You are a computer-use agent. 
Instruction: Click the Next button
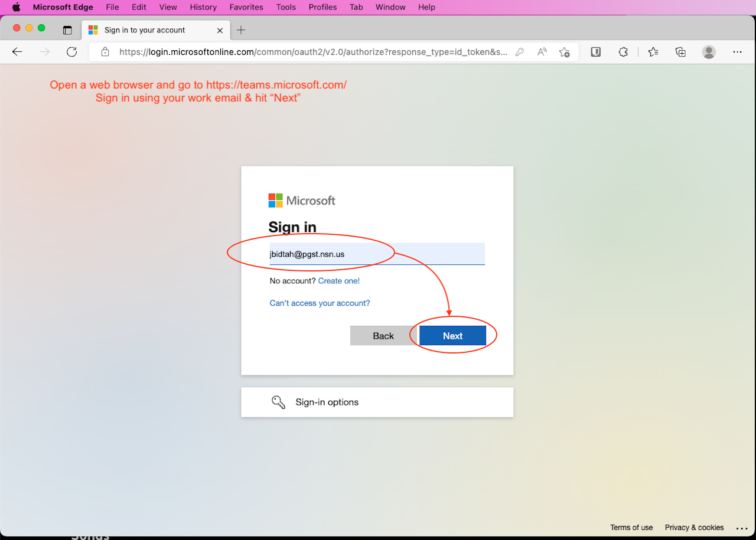pyautogui.click(x=452, y=336)
